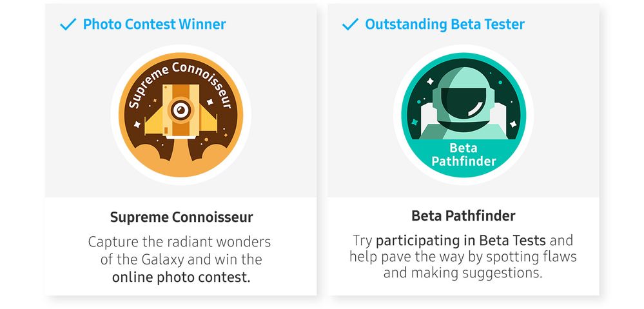Select the Outstanding Beta Tester heading

click(x=445, y=25)
